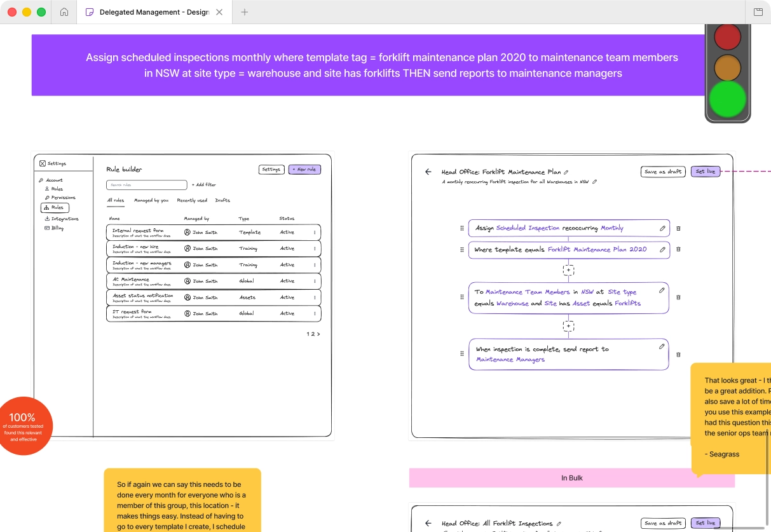The image size is (771, 532).
Task: Edit the Forklift Maintenance Plan title pencil
Action: pyautogui.click(x=566, y=172)
